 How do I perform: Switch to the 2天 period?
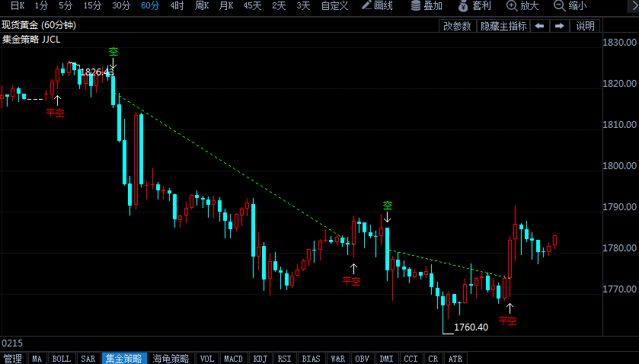280,5
